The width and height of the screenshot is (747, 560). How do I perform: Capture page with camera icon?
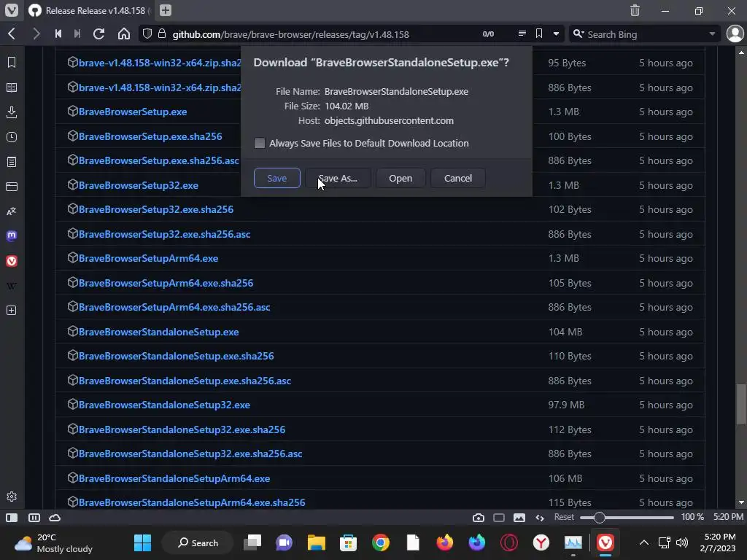coord(479,518)
